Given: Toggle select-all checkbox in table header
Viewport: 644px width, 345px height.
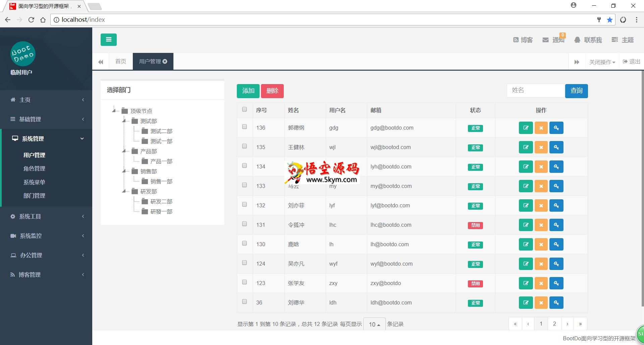Looking at the screenshot, I should tap(245, 109).
